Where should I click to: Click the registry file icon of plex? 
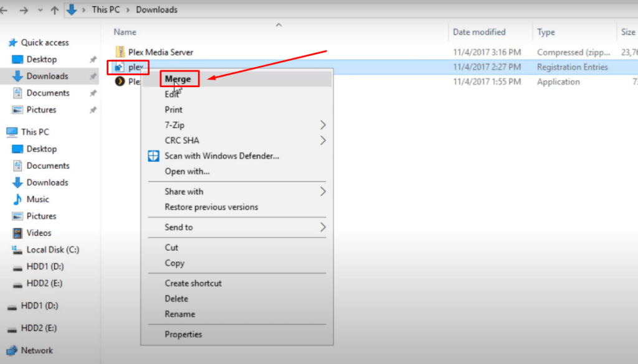[119, 67]
